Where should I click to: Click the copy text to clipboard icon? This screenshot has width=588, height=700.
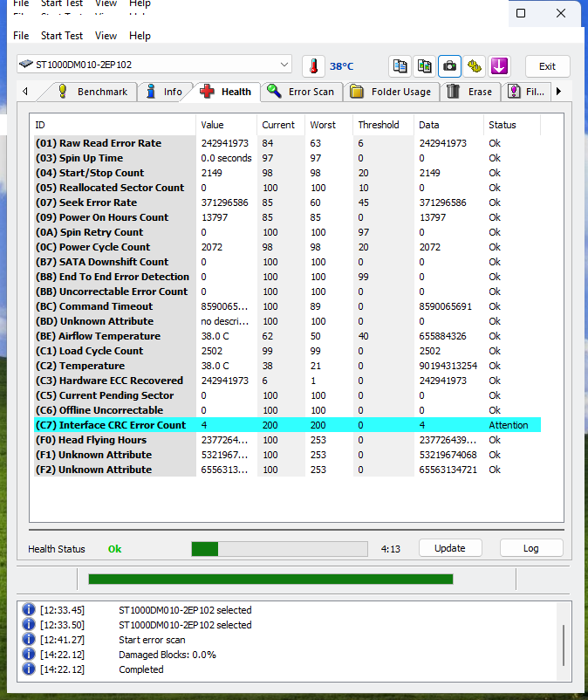tap(400, 66)
